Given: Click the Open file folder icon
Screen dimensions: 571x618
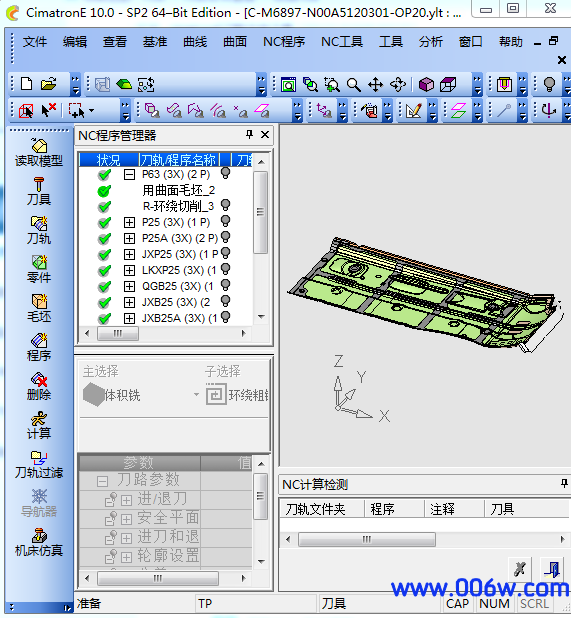Looking at the screenshot, I should click(x=48, y=84).
